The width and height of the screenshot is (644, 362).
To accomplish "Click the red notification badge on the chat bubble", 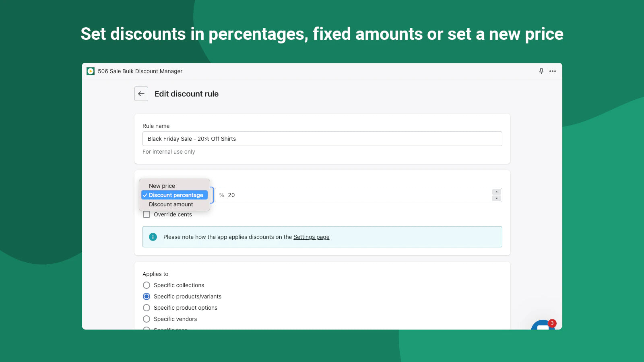I will pyautogui.click(x=552, y=323).
